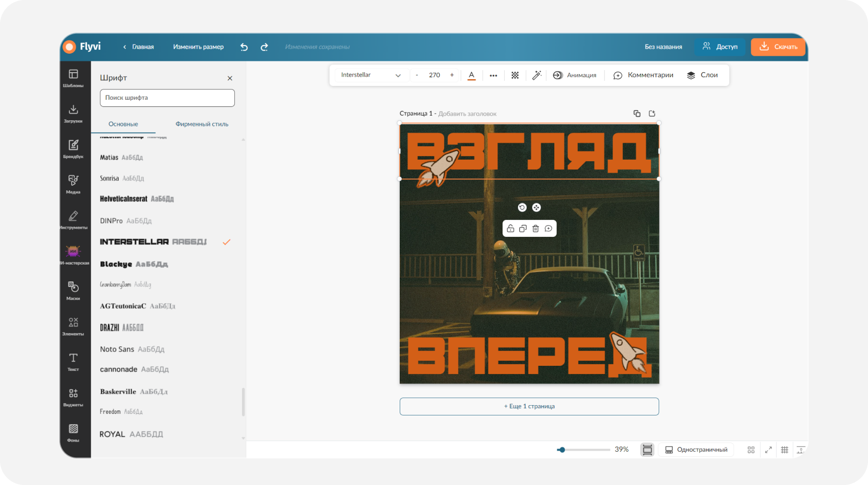The height and width of the screenshot is (485, 868).
Task: Open the Доступ sharing button
Action: click(x=720, y=47)
